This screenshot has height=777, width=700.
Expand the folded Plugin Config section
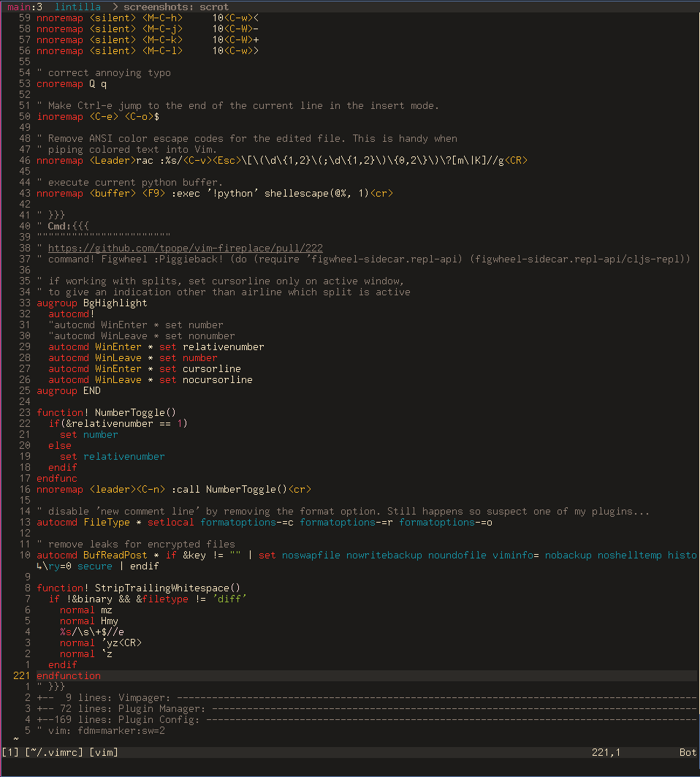click(367, 719)
